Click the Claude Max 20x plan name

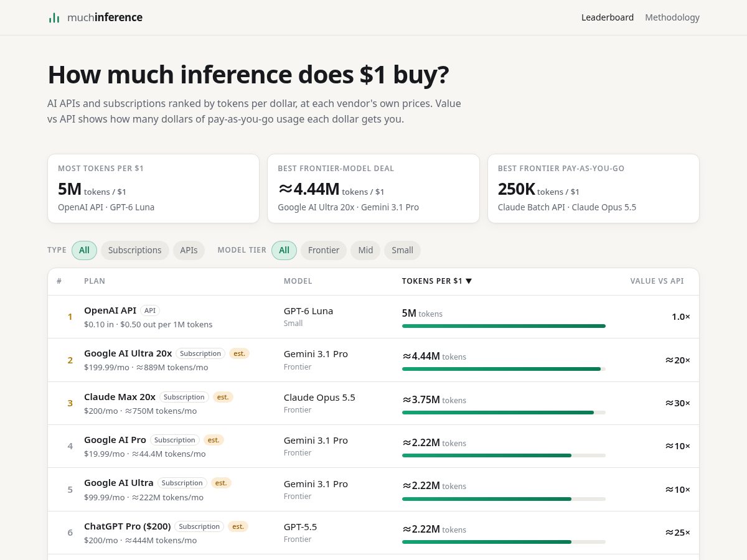pos(120,397)
